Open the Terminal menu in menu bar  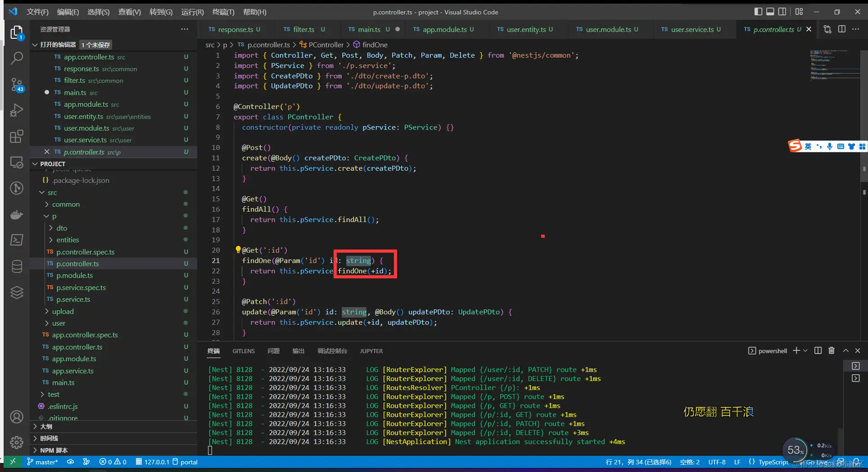click(223, 12)
